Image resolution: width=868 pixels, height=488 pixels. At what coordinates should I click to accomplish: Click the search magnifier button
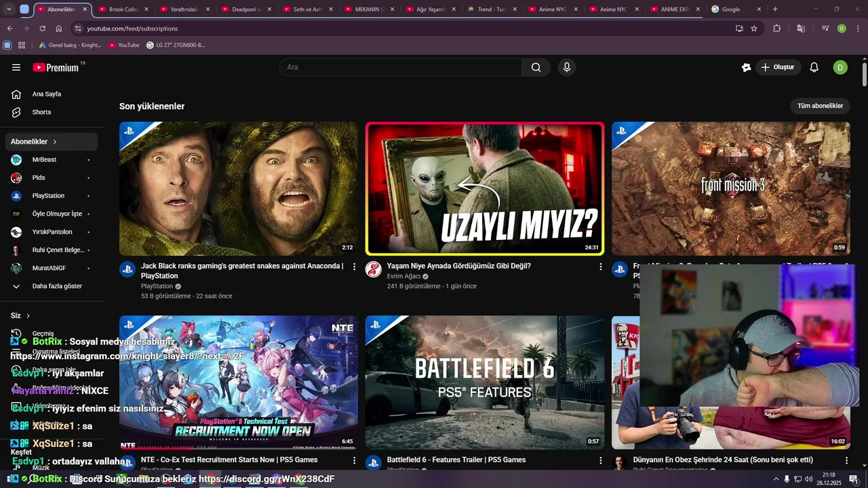[x=536, y=67]
